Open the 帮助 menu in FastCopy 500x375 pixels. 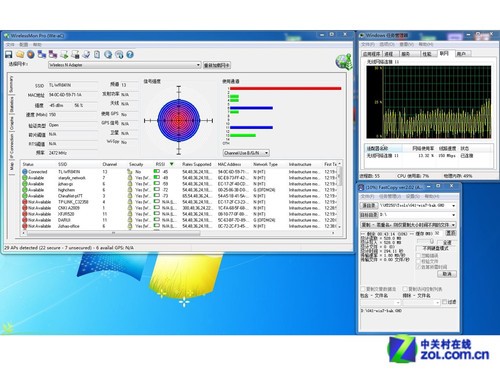(432, 196)
